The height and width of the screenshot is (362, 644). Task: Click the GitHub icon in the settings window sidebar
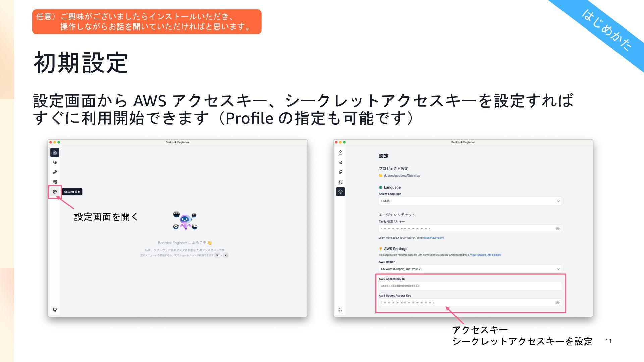pos(340,309)
